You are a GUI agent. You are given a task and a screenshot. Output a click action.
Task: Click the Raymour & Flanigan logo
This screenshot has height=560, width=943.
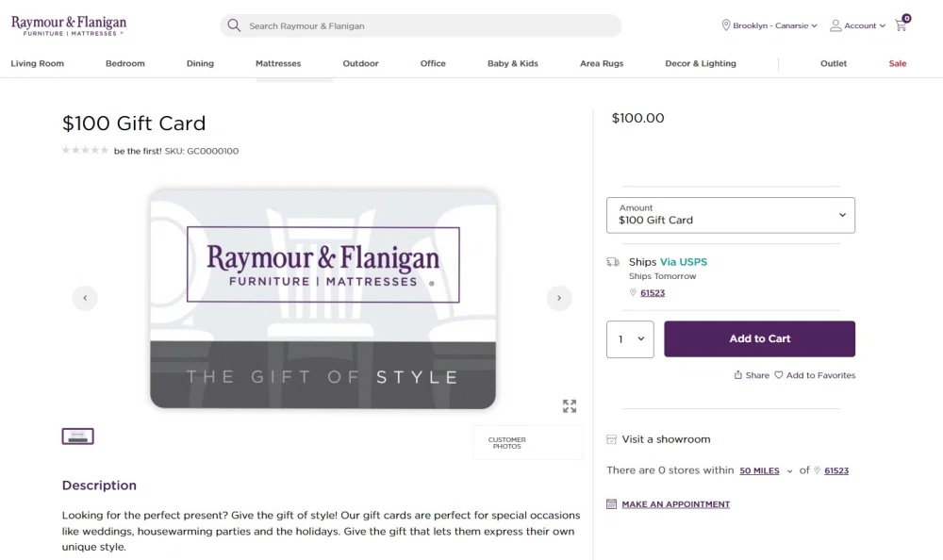click(69, 25)
